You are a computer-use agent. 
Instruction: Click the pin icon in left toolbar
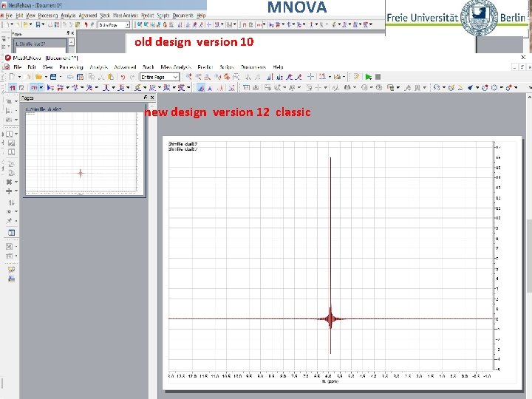click(10, 220)
